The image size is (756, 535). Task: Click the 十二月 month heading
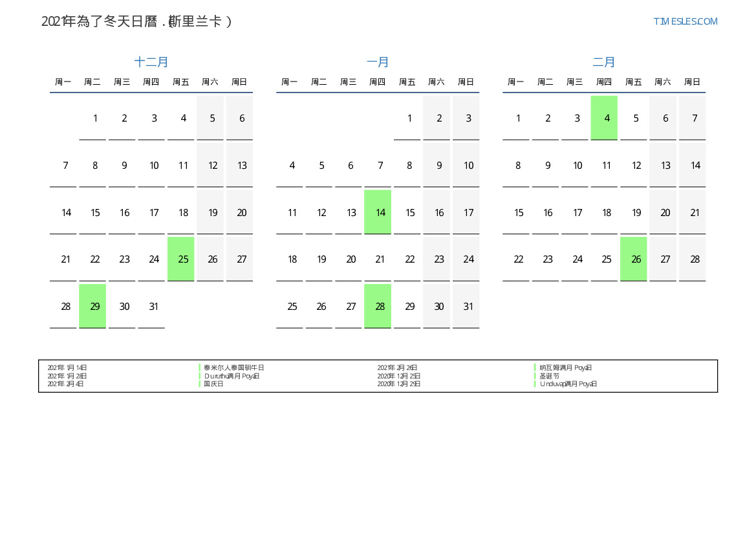coord(151,61)
